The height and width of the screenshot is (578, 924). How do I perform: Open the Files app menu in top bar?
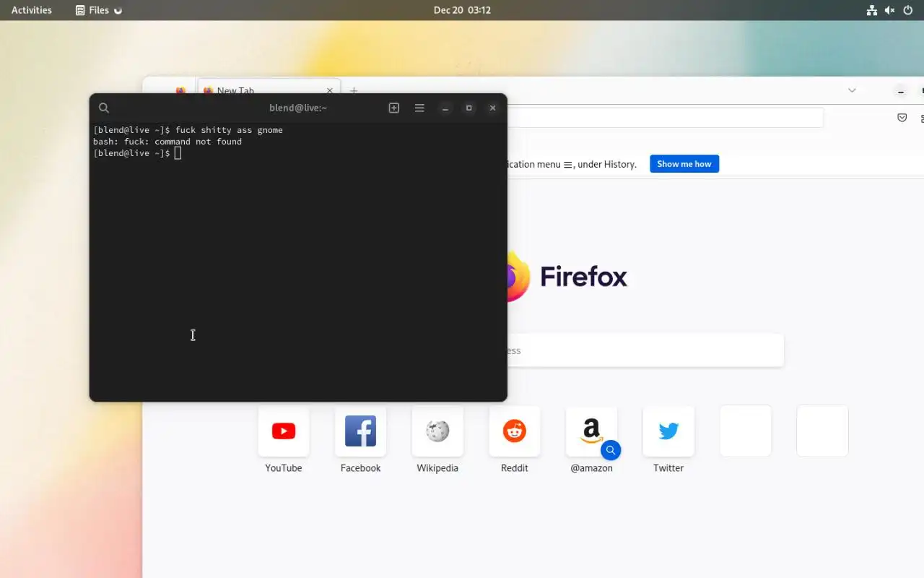tap(99, 10)
